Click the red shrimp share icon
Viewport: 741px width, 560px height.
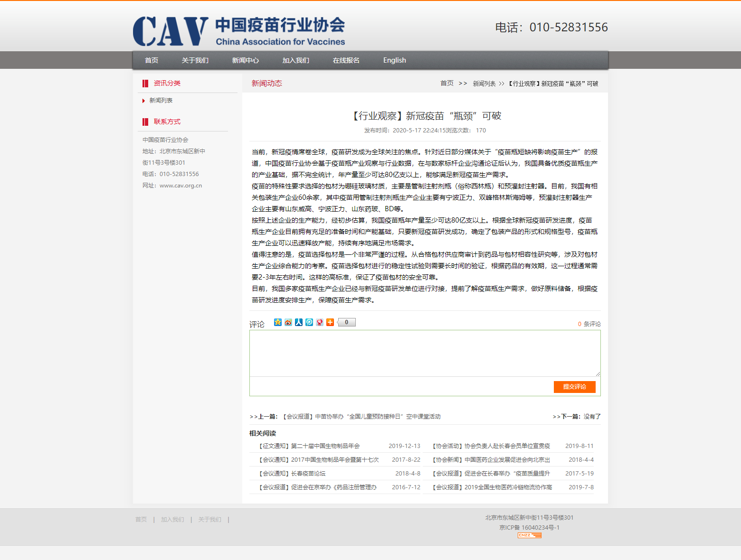click(320, 322)
